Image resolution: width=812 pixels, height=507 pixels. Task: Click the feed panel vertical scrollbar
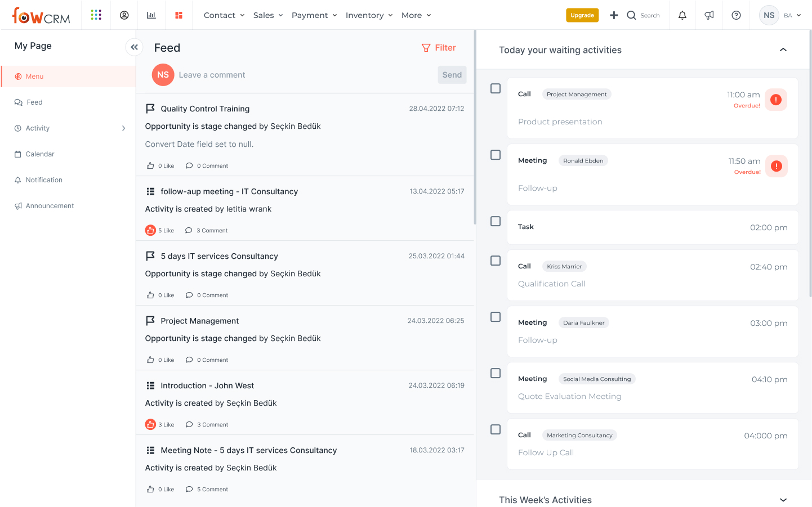[x=475, y=127]
